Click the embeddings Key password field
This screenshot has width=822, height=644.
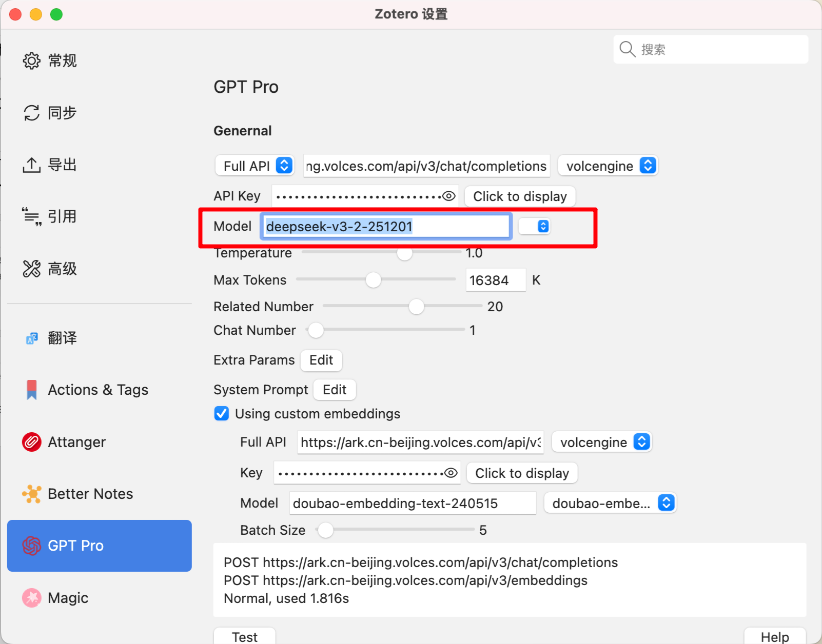(367, 473)
